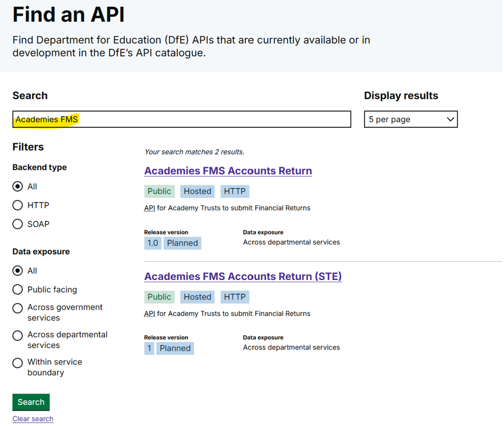The image size is (504, 426).
Task: Click the release version 1 tag of STE result
Action: (x=149, y=348)
